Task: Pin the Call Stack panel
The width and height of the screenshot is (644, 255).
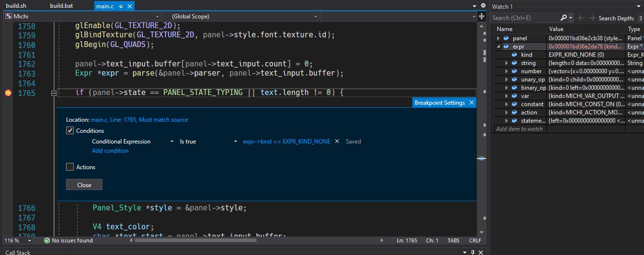Action: (x=473, y=253)
